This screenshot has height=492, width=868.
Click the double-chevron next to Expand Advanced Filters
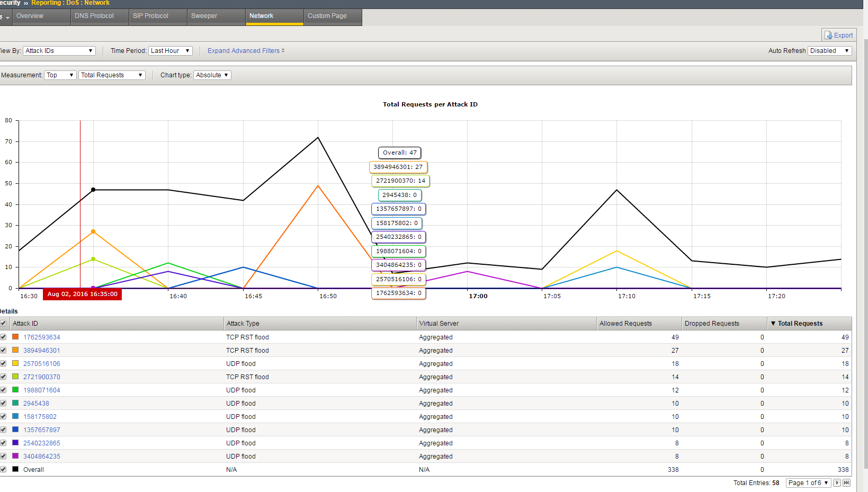point(283,51)
